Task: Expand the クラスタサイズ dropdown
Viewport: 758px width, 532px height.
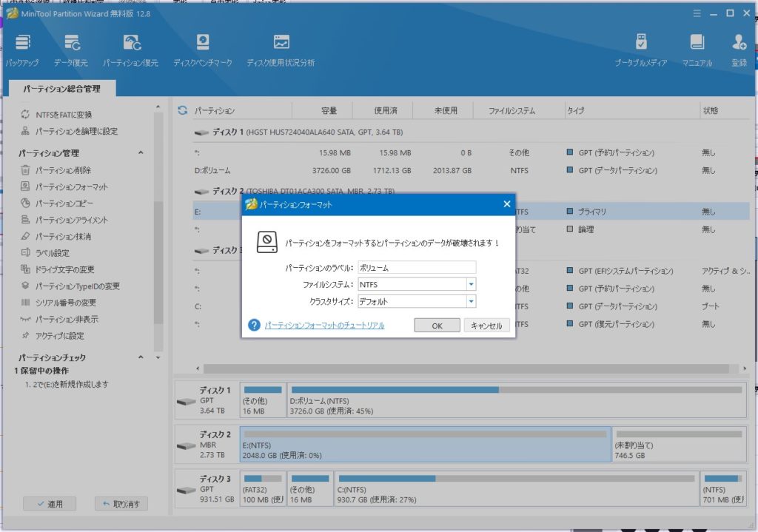Action: tap(471, 301)
